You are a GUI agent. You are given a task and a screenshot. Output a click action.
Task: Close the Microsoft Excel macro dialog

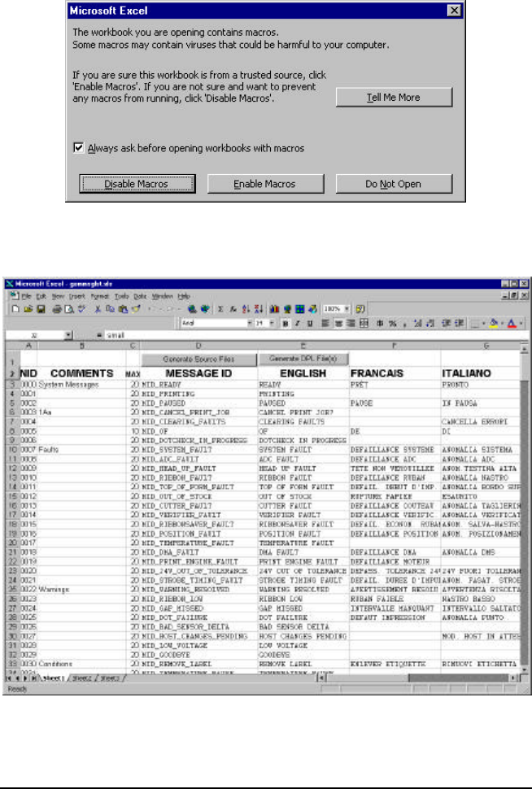coord(454,10)
